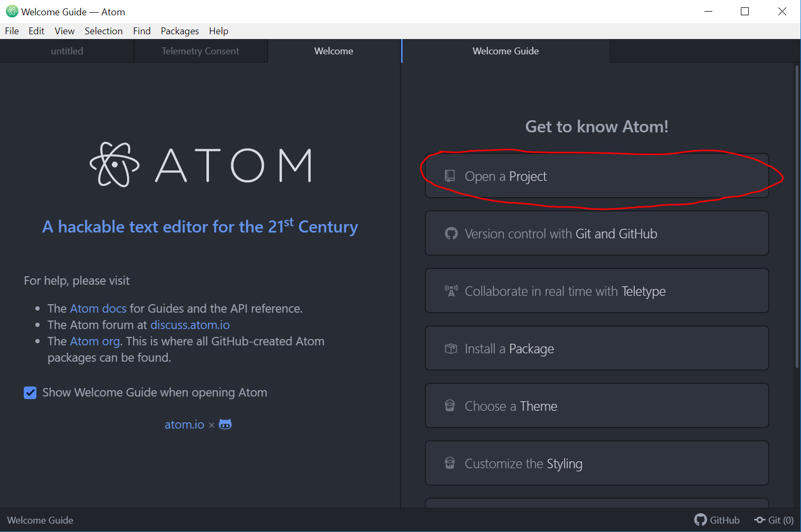Open the Edit menu
Image resolution: width=801 pixels, height=532 pixels.
36,31
